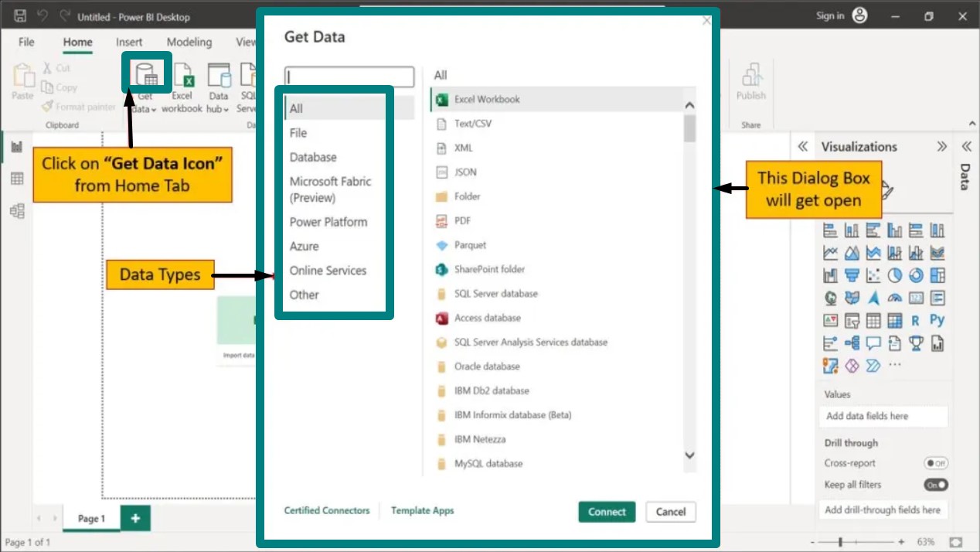Screen dimensions: 980x552
Task: Select the R script visual
Action: pos(916,320)
